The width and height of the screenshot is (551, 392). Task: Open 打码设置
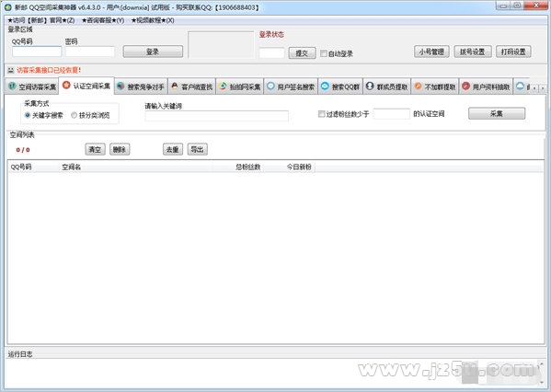(513, 52)
